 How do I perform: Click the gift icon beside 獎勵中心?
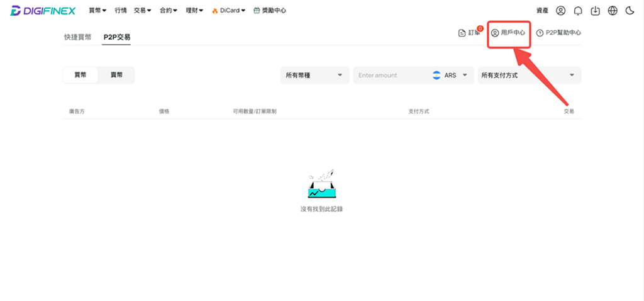257,11
